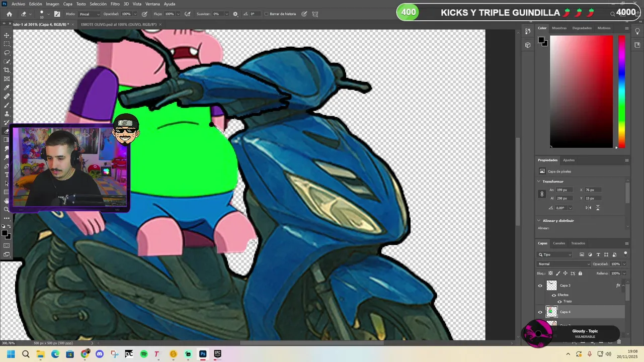Filter layers by adjustment layers icon
Image resolution: width=644 pixels, height=362 pixels.
tap(590, 254)
